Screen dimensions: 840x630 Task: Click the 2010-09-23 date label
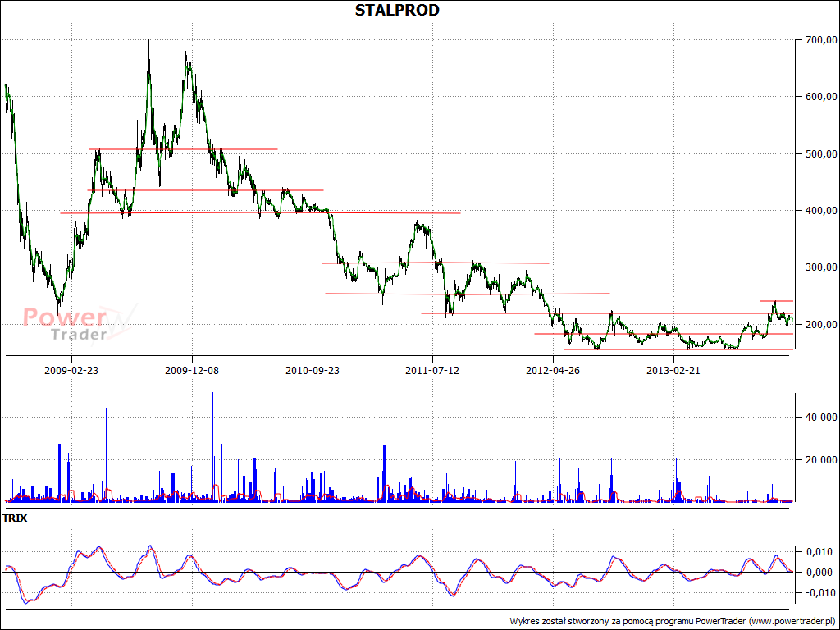pyautogui.click(x=313, y=370)
